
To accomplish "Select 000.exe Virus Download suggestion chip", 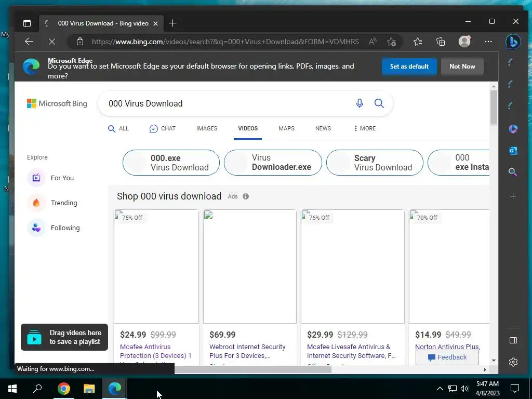I will tap(171, 163).
